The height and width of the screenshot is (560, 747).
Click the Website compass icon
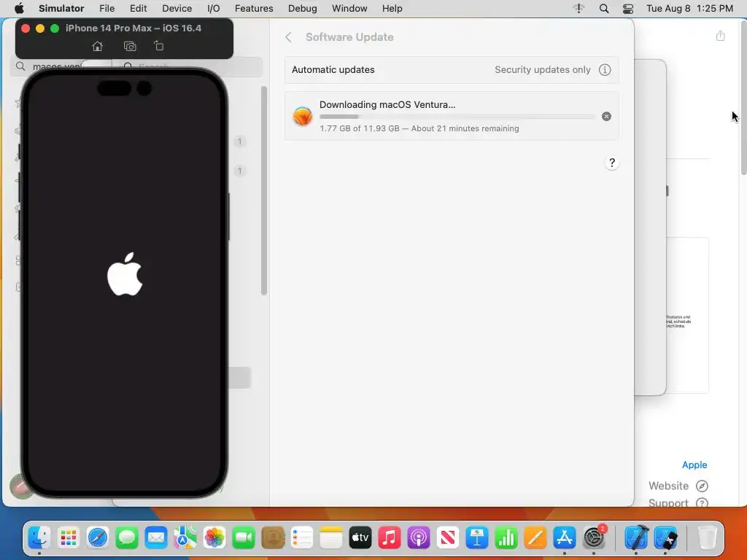(702, 486)
